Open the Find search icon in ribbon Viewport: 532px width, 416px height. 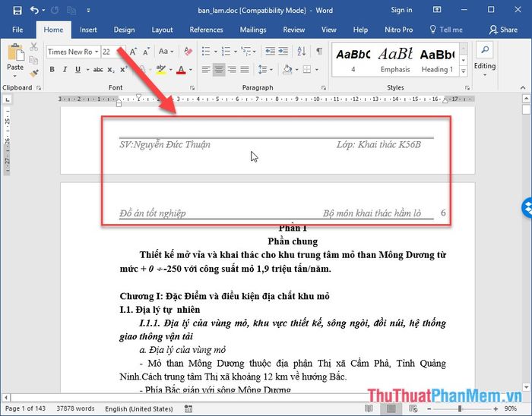tap(484, 50)
